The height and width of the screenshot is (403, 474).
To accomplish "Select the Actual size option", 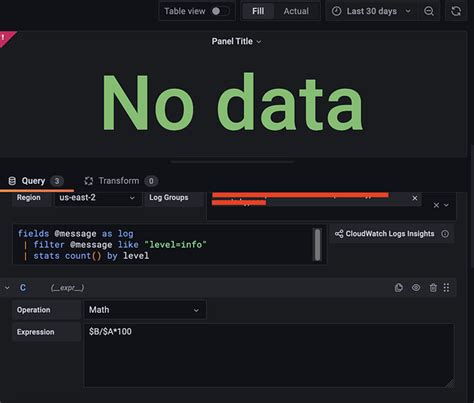I will coord(296,11).
